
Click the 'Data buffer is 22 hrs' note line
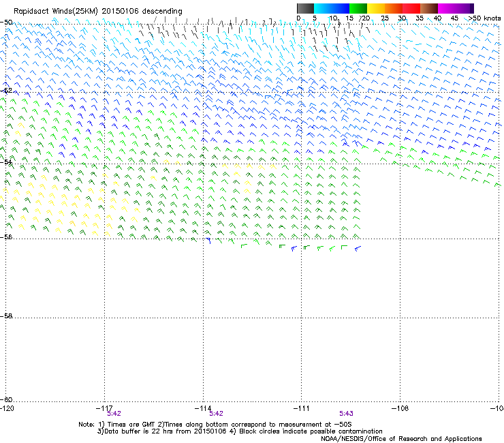pyautogui.click(x=240, y=431)
